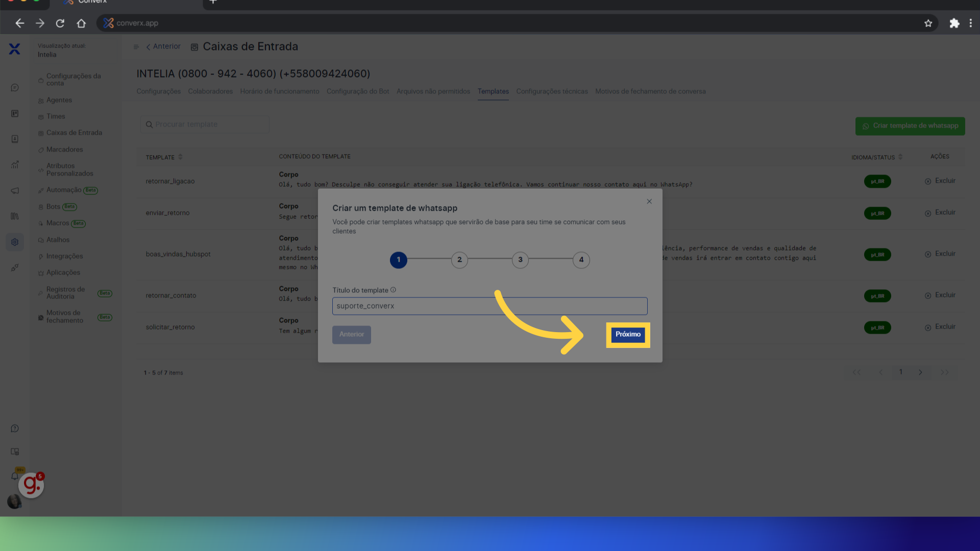Click Excluir for boas_vindas_hubspot template
The width and height of the screenshot is (980, 551).
pos(940,254)
